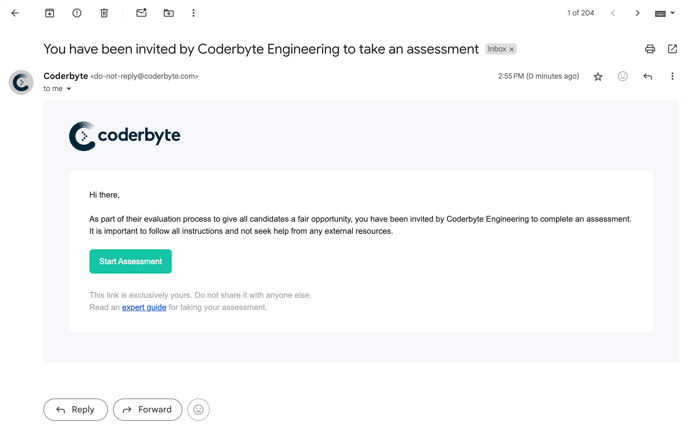
Task: Remove the Inbox label from email
Action: pyautogui.click(x=512, y=49)
